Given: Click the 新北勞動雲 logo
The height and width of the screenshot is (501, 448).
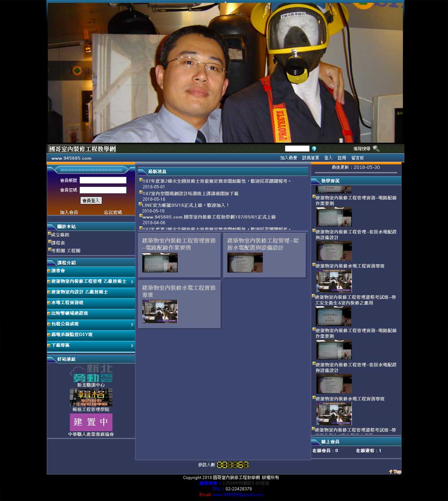Looking at the screenshot, I should pos(91,373).
